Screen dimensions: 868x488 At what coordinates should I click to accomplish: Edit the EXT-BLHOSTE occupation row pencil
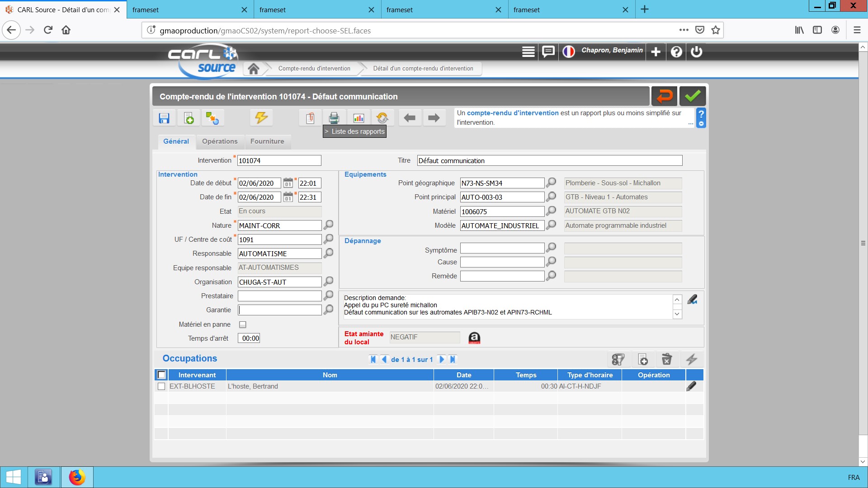(x=691, y=386)
